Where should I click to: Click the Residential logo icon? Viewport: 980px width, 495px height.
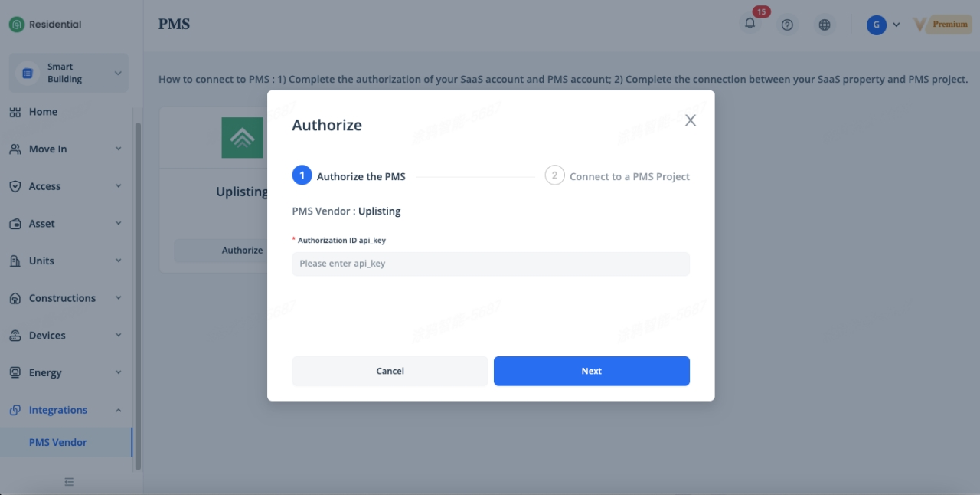(x=17, y=25)
